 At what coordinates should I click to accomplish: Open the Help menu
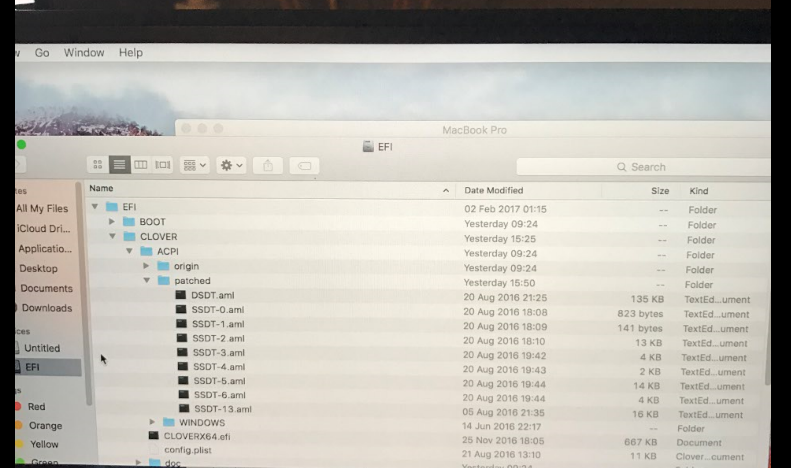[x=130, y=52]
